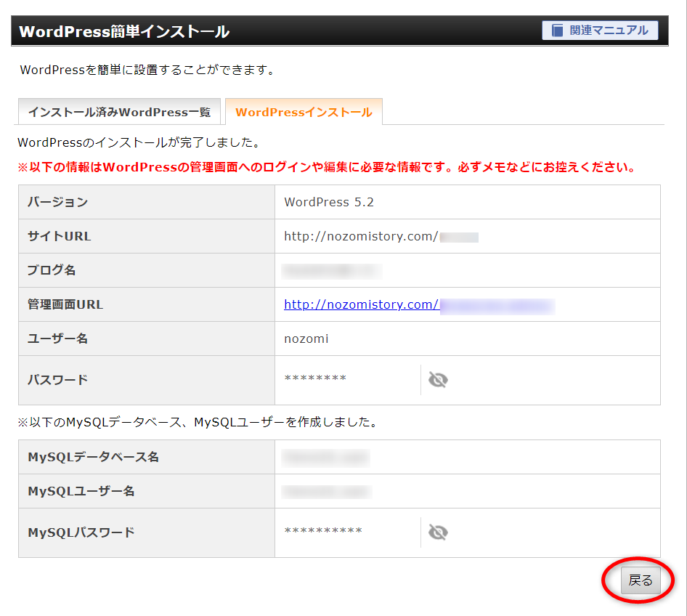Select the username value nozomi
This screenshot has height=616, width=687.
coord(306,339)
